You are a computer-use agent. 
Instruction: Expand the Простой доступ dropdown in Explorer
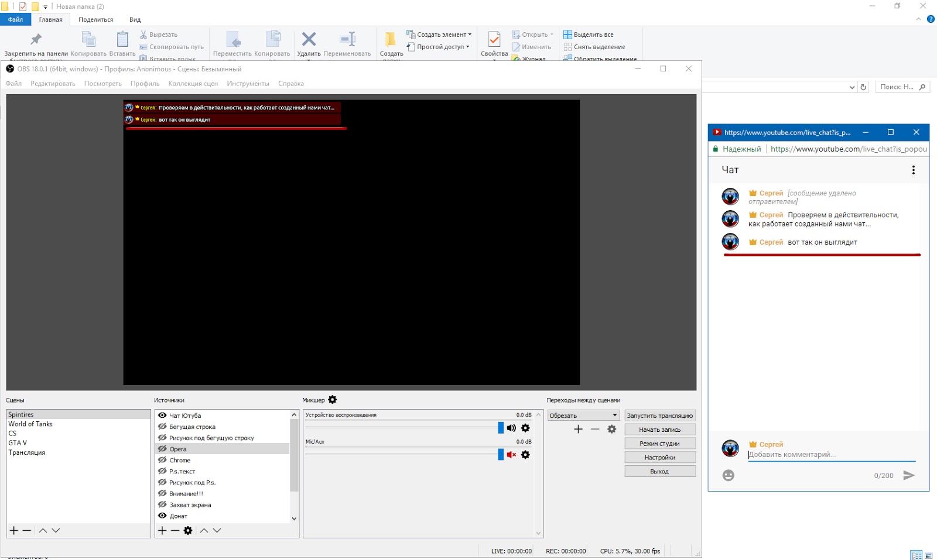point(467,47)
